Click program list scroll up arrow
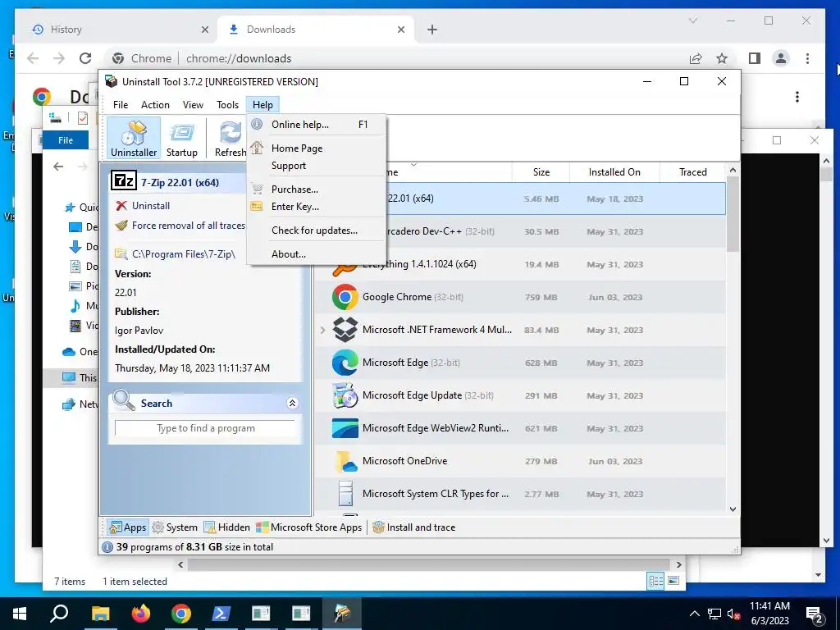The height and width of the screenshot is (630, 840). tap(733, 170)
